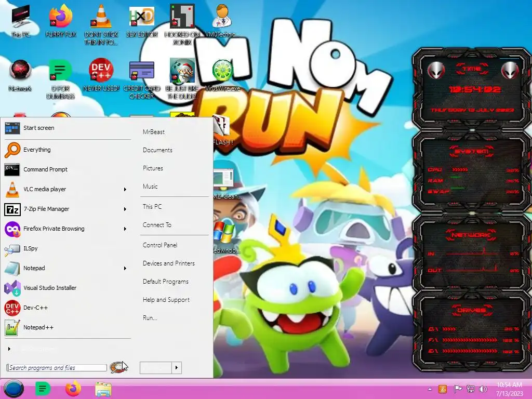532x399 pixels.
Task: Launch Everything from the start menu
Action: pos(67,150)
